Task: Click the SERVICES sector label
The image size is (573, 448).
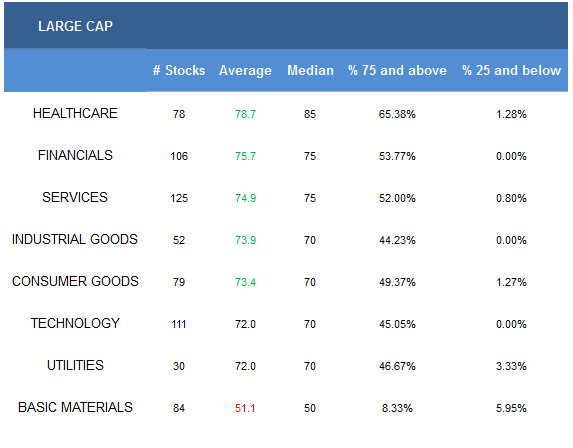Action: [x=75, y=197]
